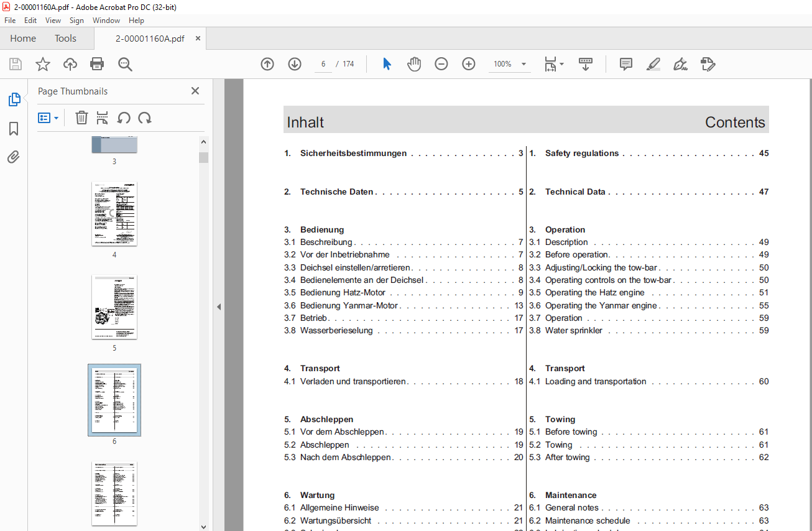Switch to the Home tab
The height and width of the screenshot is (531, 812).
click(23, 39)
